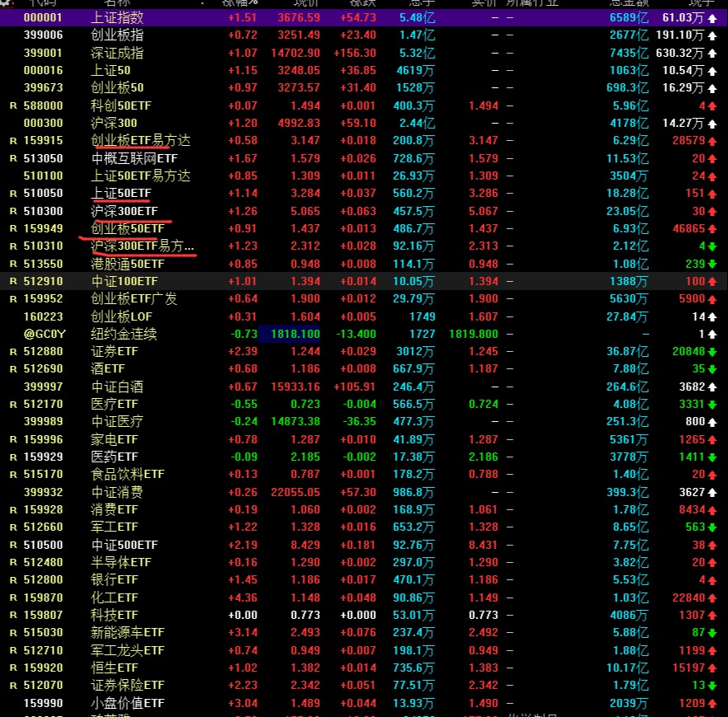Select 证券保险ETF row

[x=364, y=686]
